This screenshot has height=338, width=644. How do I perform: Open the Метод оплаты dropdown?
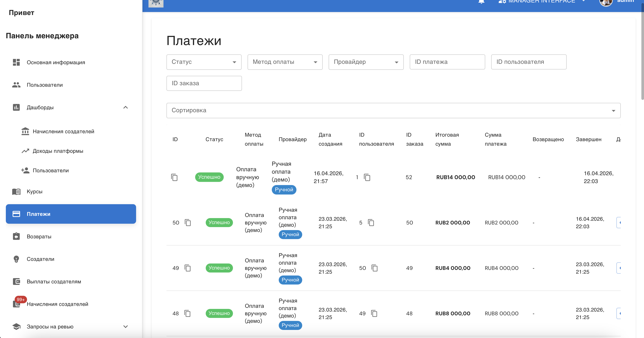pyautogui.click(x=285, y=62)
